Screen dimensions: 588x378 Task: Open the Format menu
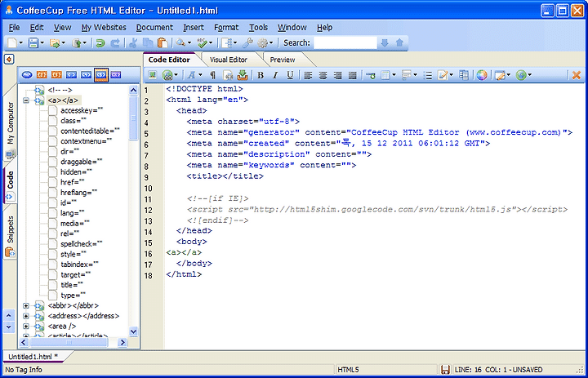pyautogui.click(x=226, y=28)
